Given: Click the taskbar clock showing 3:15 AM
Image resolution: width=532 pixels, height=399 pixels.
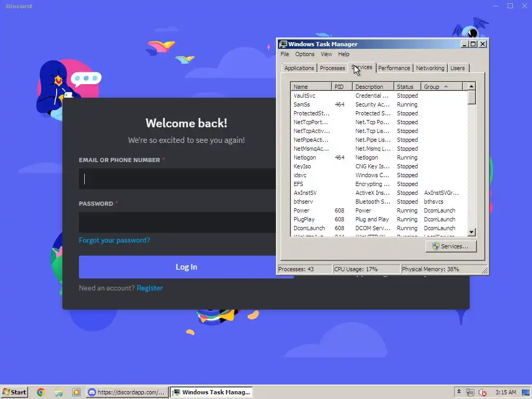Looking at the screenshot, I should 506,392.
